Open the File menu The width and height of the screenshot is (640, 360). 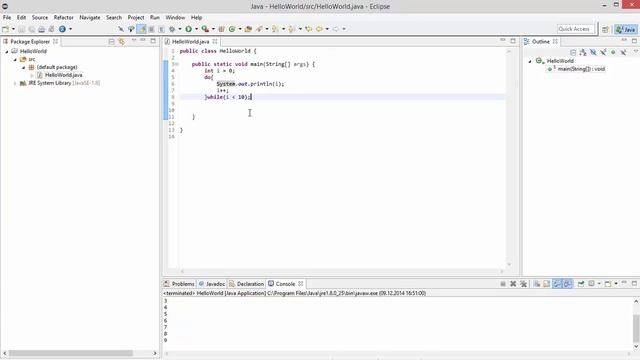pyautogui.click(x=7, y=18)
